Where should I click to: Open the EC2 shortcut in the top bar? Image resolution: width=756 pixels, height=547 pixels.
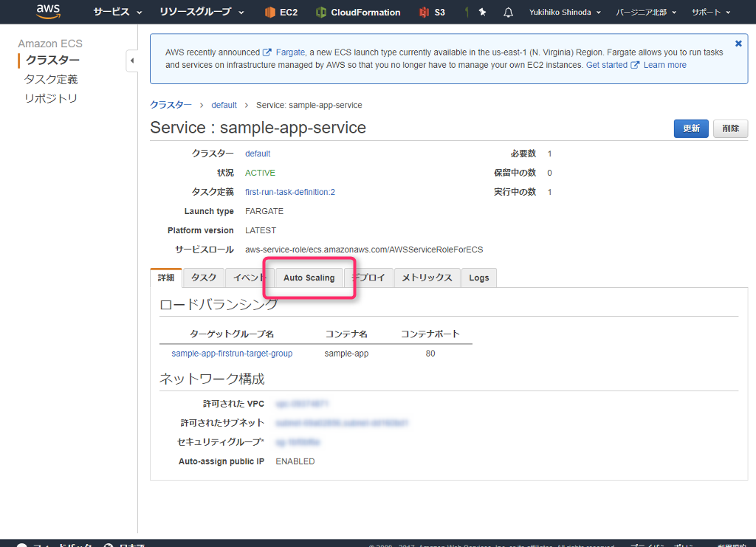click(x=281, y=12)
